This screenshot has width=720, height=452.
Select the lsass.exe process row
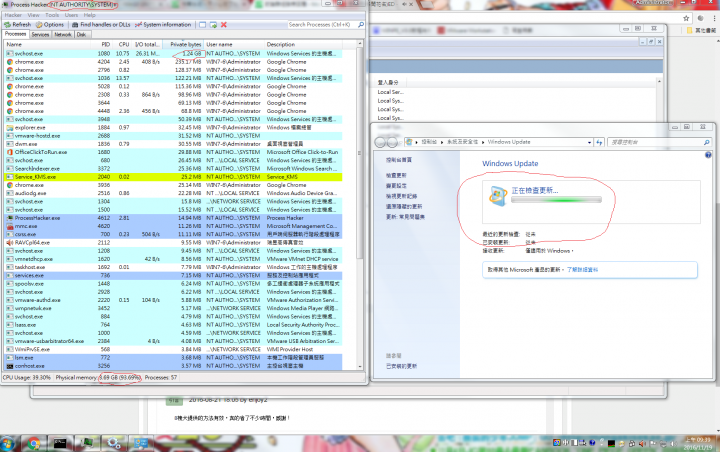pos(173,325)
